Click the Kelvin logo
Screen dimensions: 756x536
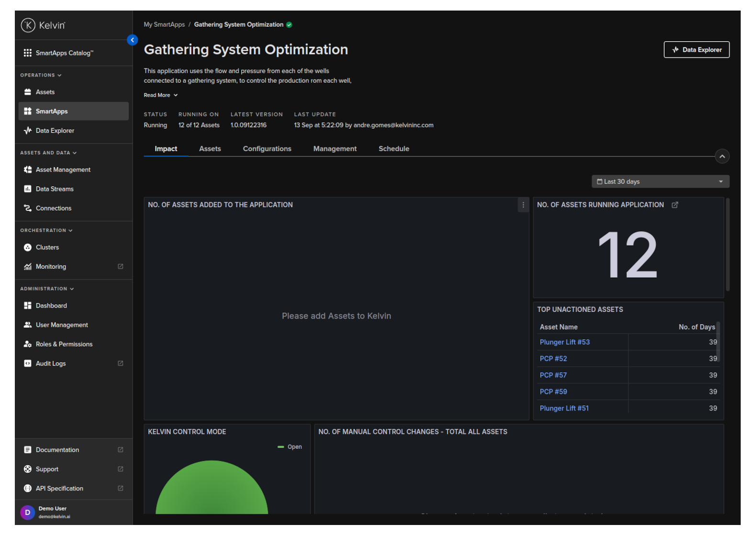(43, 25)
